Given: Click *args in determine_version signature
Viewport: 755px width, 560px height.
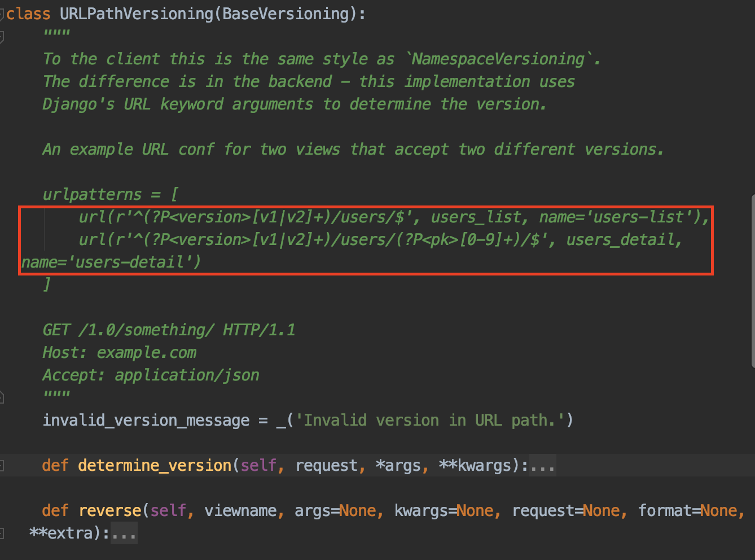Looking at the screenshot, I should click(398, 466).
